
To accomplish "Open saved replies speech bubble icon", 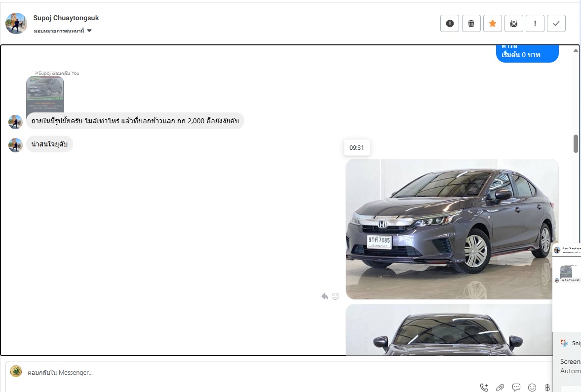I will click(516, 388).
